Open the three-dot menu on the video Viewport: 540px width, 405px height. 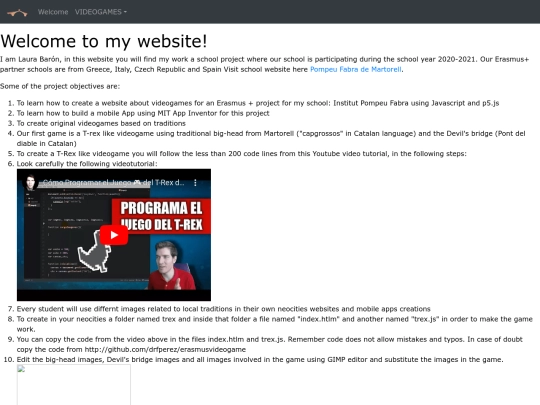pos(195,183)
